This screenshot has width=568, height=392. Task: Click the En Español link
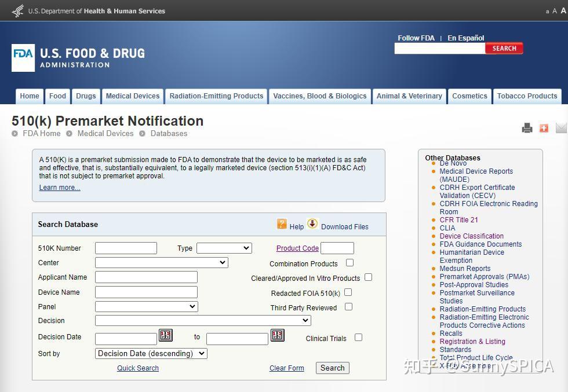(466, 38)
